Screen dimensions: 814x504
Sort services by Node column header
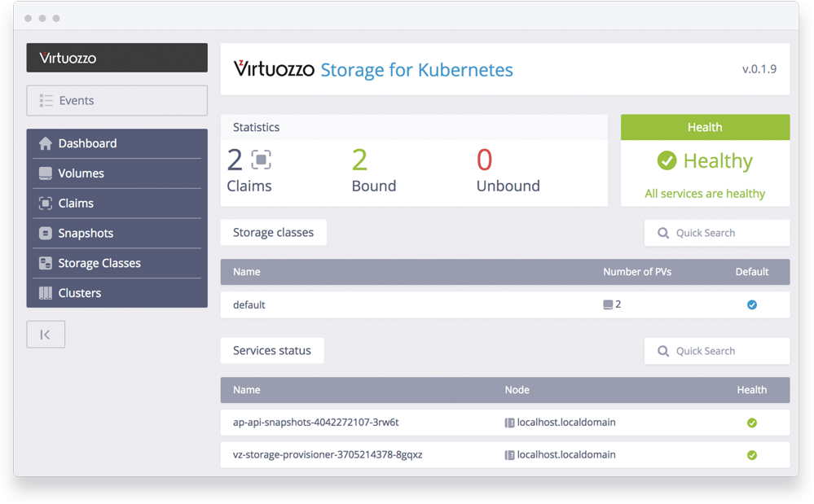[x=517, y=390]
